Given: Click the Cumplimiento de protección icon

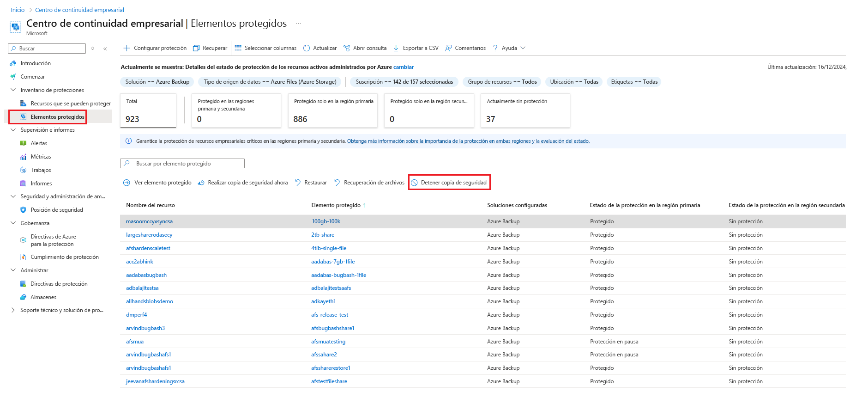Looking at the screenshot, I should [x=23, y=257].
